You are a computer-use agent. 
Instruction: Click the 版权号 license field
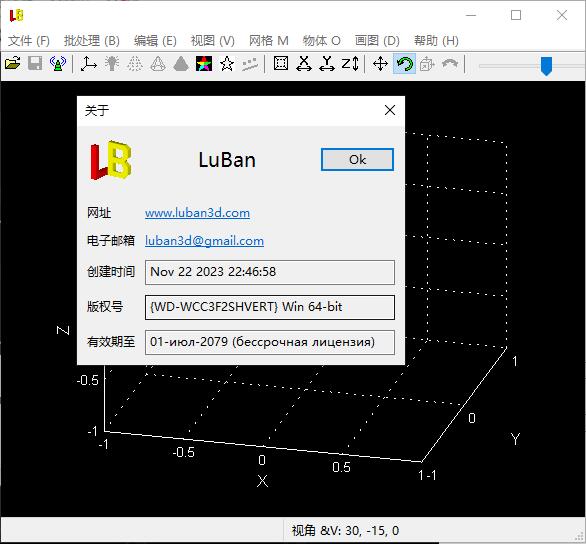[269, 307]
